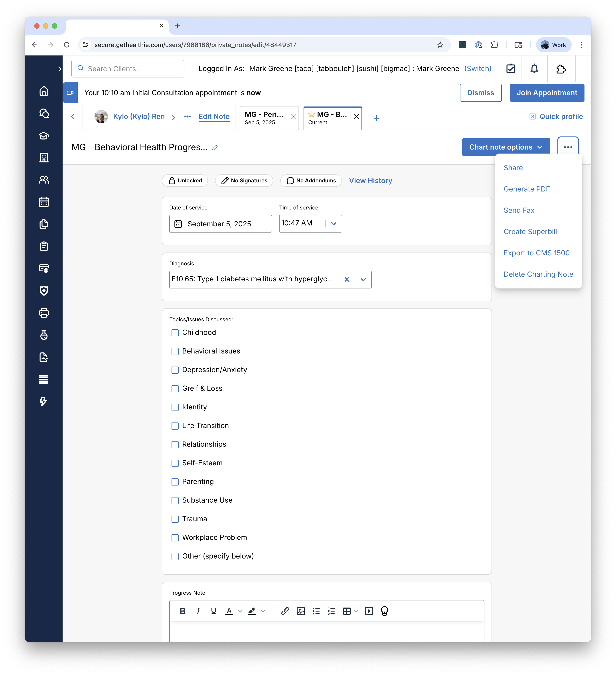Open the tasks checkmark icon in header
This screenshot has width=616, height=675.
pos(511,69)
